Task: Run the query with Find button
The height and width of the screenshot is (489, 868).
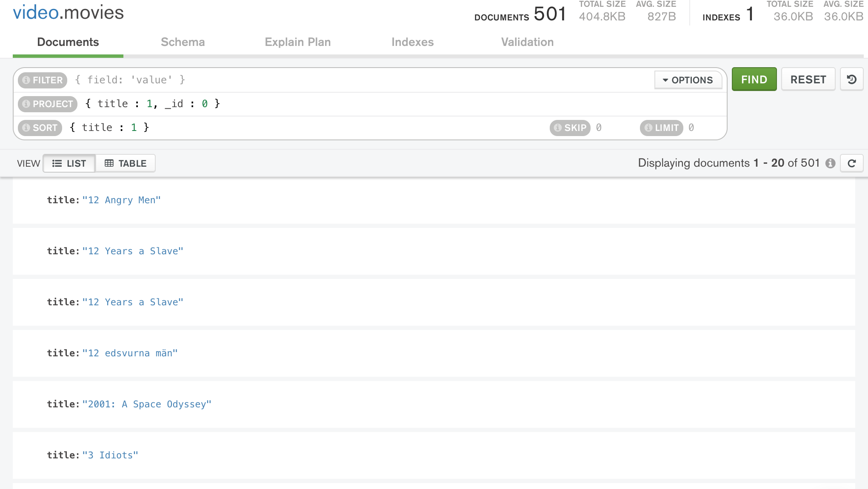Action: (x=754, y=79)
